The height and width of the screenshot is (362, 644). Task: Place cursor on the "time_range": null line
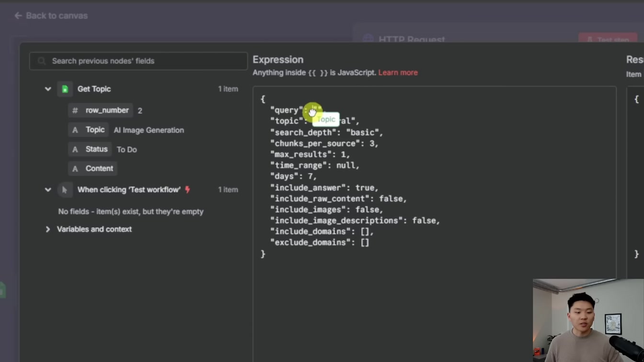(x=314, y=165)
